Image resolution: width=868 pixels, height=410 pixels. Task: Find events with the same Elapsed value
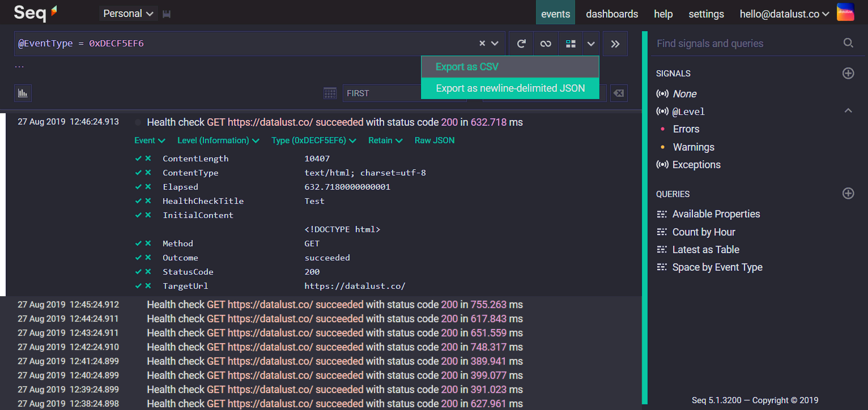pos(138,187)
